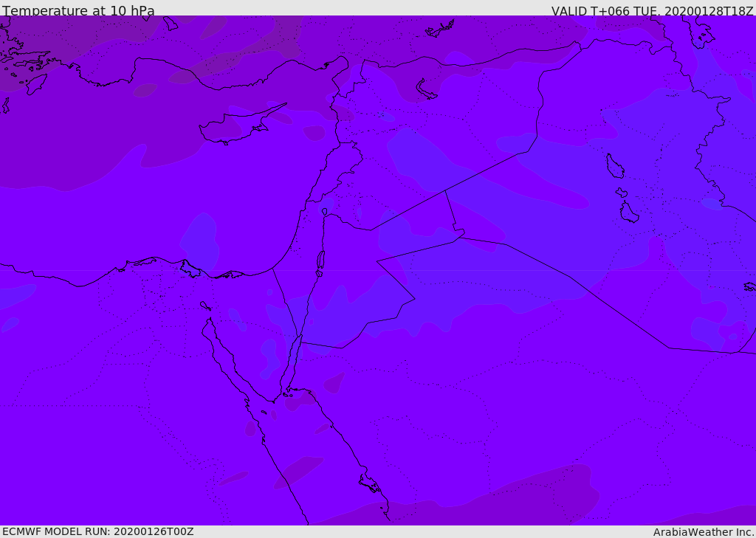756x538 pixels.
Task: Click the island of Cyprus on the map
Action: click(x=236, y=127)
